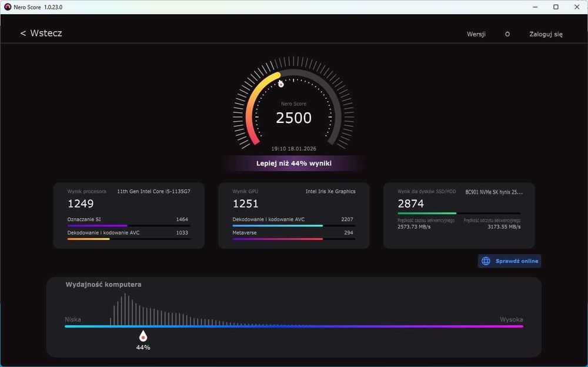The image size is (588, 367).
Task: Click the timestamp 19:10 18.01.2026
Action: coord(293,149)
